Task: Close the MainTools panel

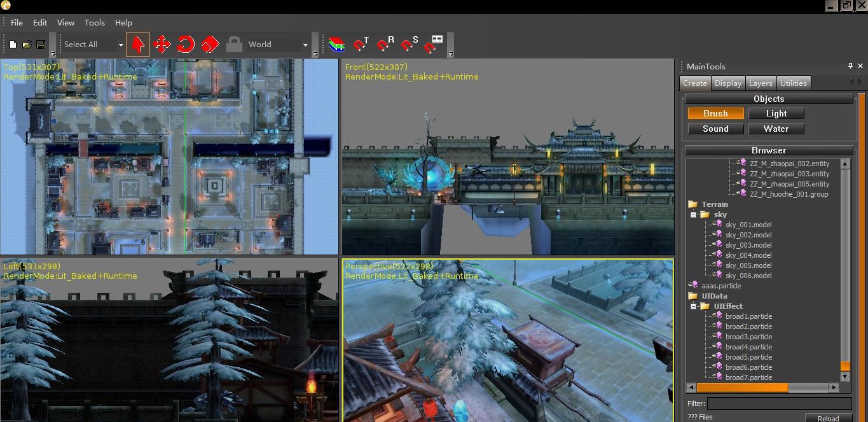Action: tap(860, 66)
